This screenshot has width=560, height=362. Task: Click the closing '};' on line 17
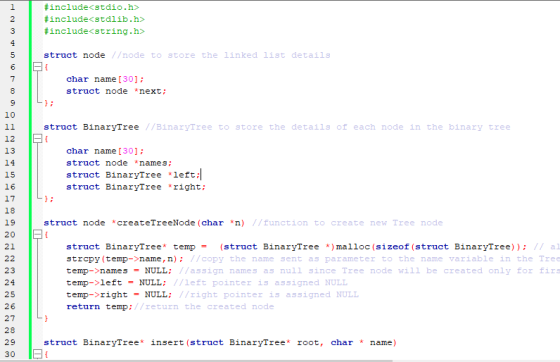coord(49,198)
